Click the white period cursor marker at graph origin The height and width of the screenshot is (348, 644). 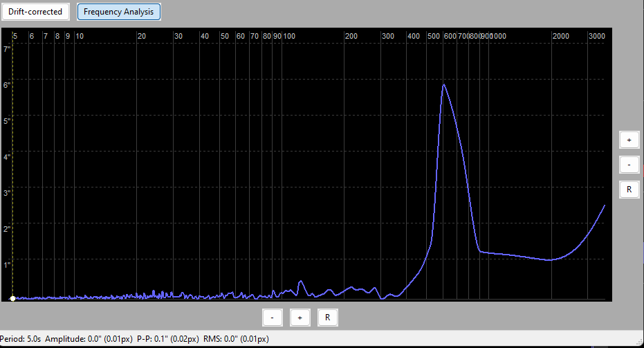[x=12, y=298]
